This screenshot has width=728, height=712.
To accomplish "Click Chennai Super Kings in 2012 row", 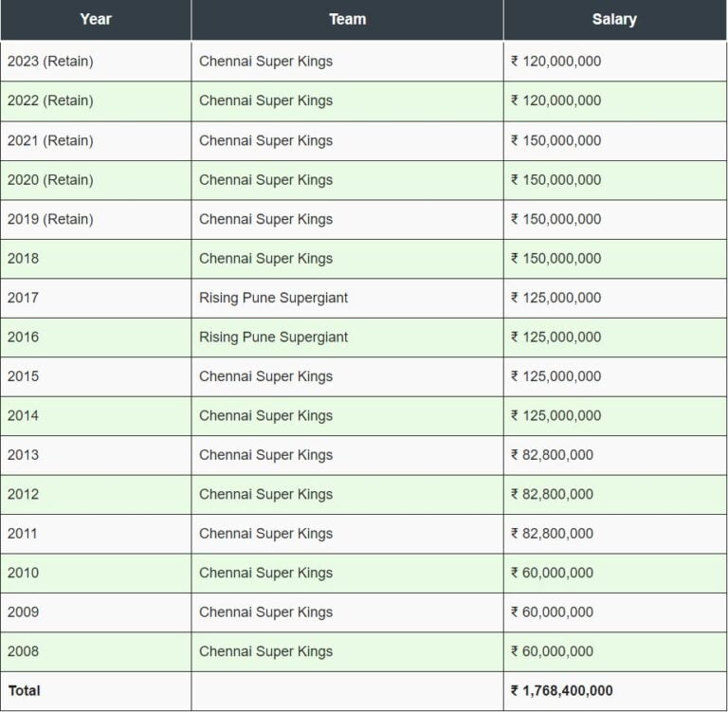I will coord(266,494).
